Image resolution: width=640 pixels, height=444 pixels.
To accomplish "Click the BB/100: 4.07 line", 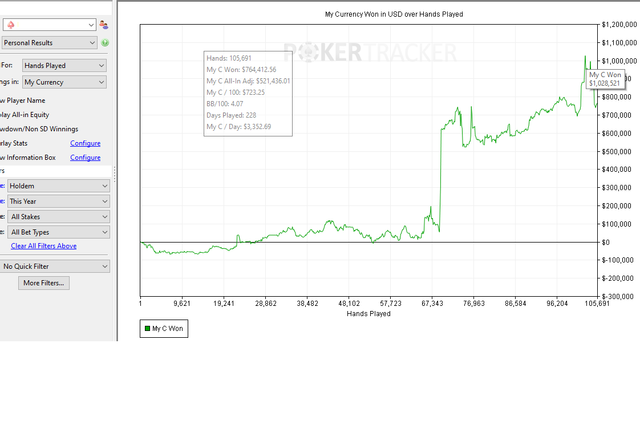I will point(225,104).
